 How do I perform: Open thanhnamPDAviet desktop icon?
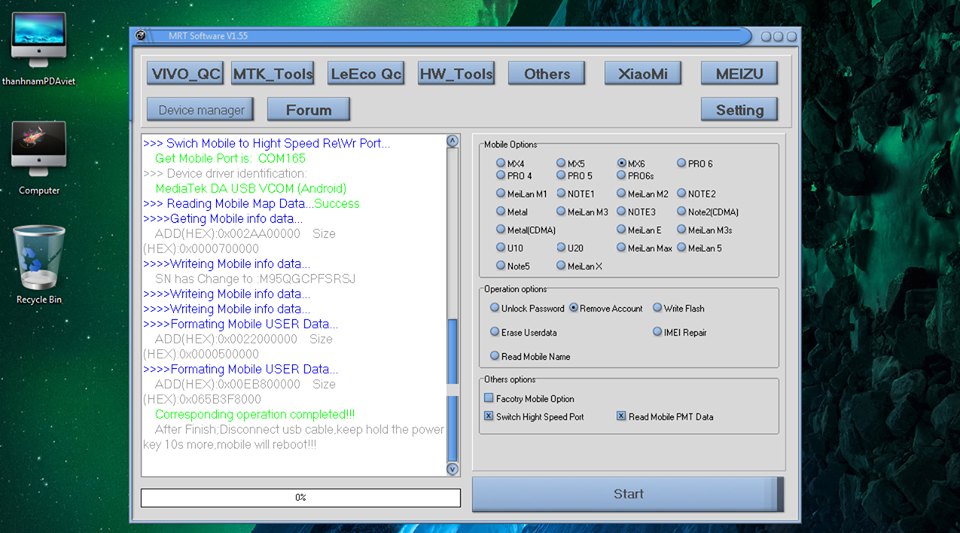click(x=39, y=49)
